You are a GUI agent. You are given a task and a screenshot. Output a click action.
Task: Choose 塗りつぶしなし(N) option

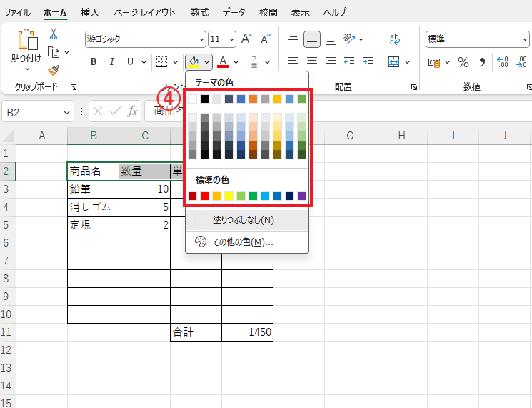[x=247, y=220]
